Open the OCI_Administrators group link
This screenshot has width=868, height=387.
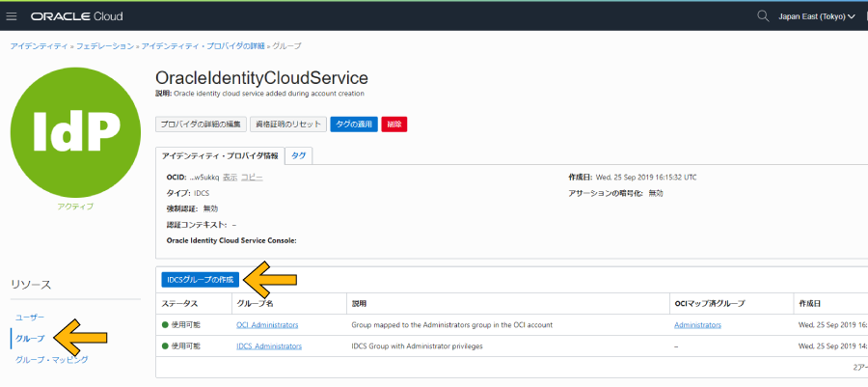[x=267, y=325]
